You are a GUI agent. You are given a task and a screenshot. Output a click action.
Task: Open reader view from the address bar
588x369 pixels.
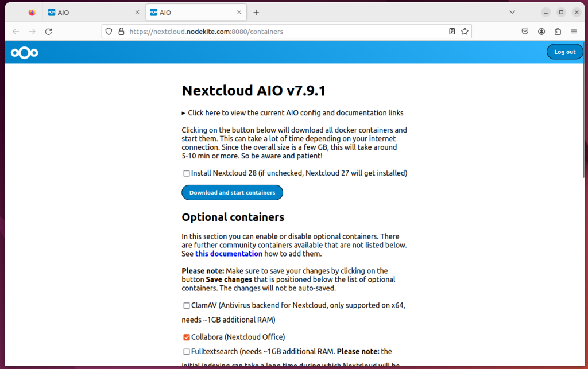452,31
